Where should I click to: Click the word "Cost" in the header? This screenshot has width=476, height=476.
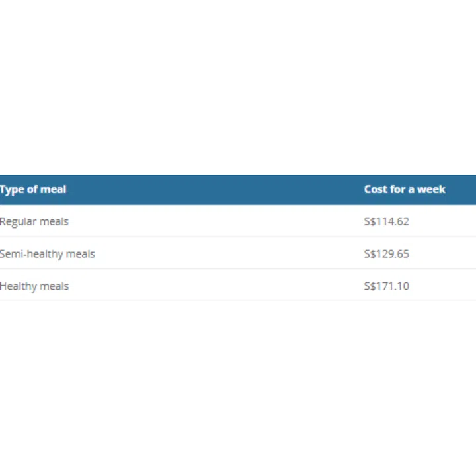(376, 190)
